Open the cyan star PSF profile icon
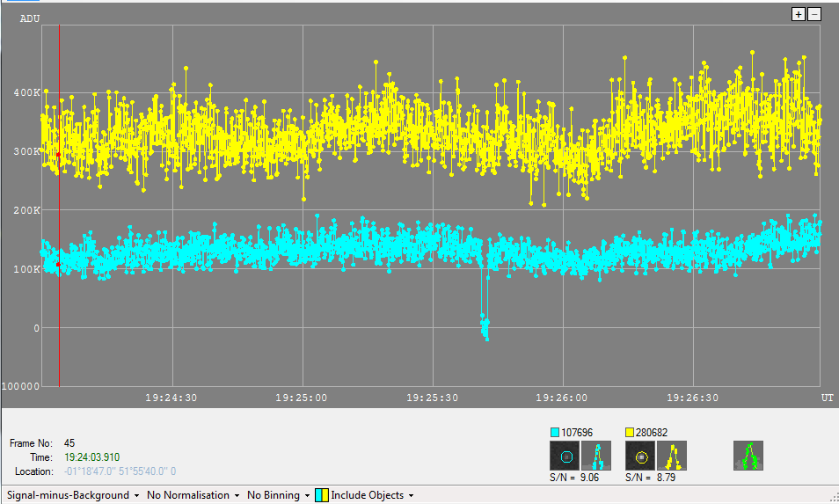 click(596, 456)
